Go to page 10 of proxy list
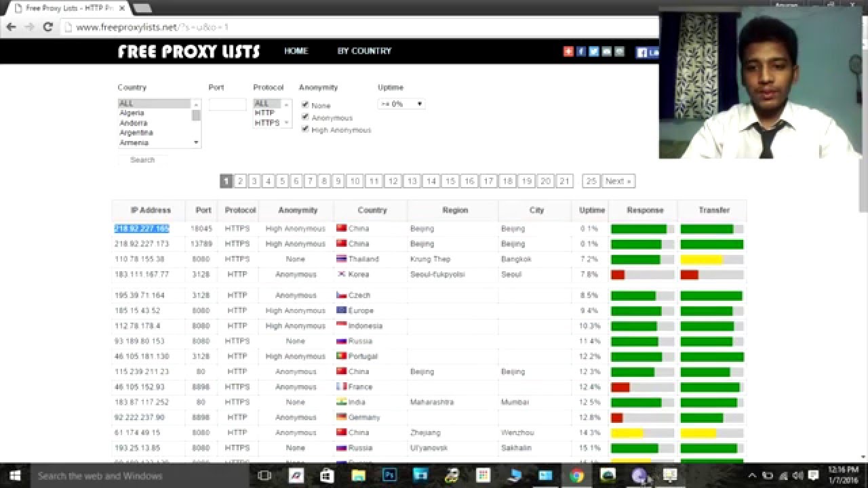Screen dimensions: 868x488 click(355, 181)
